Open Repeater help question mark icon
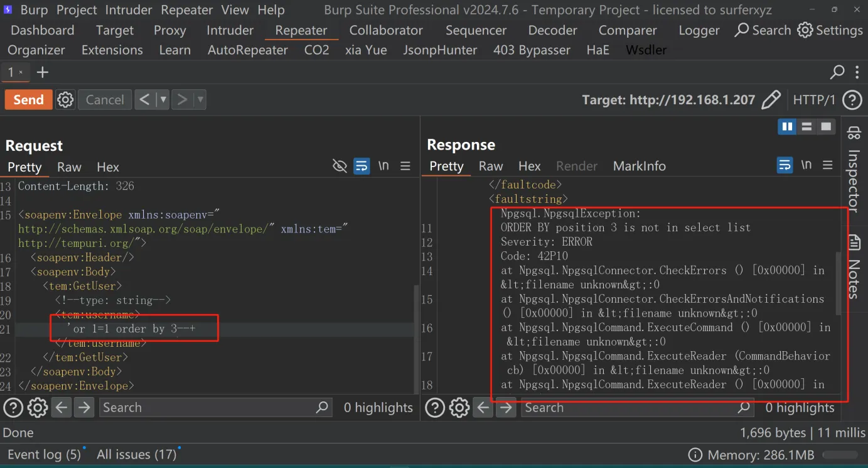Viewport: 868px width, 468px height. coord(852,100)
